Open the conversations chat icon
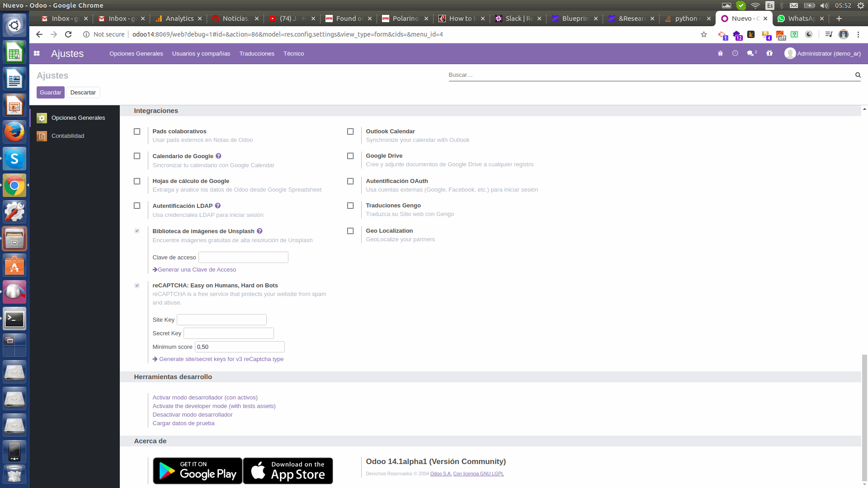 (x=751, y=53)
